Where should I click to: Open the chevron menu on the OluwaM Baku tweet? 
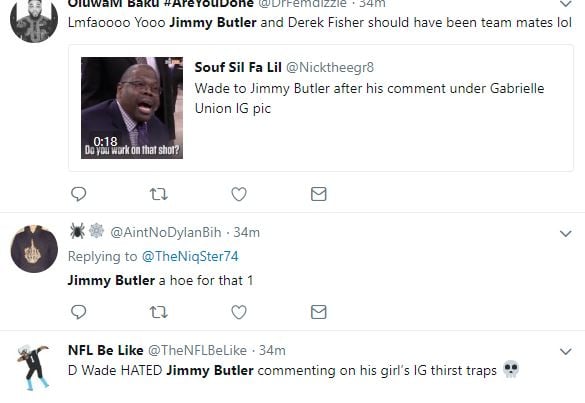566,4
